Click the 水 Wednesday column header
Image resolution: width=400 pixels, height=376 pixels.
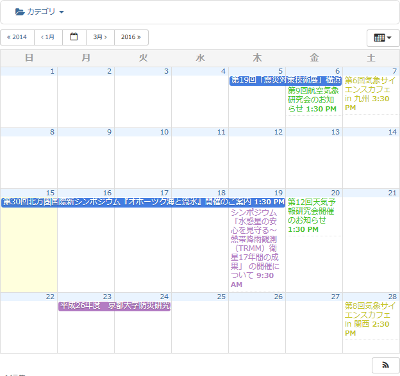point(200,58)
